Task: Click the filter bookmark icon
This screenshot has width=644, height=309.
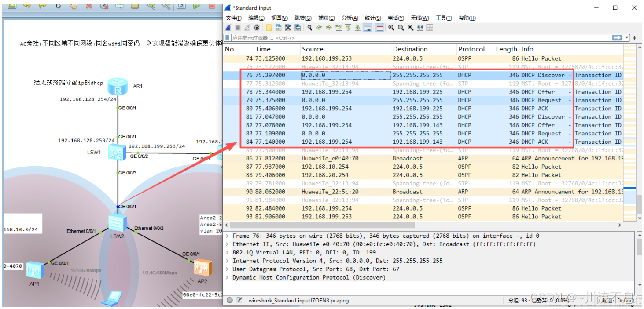Action: [228, 38]
